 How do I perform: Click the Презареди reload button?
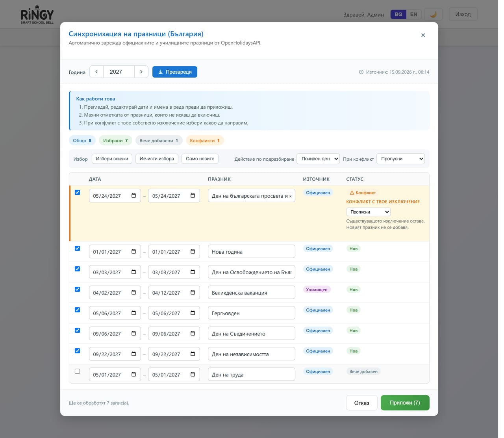[175, 72]
